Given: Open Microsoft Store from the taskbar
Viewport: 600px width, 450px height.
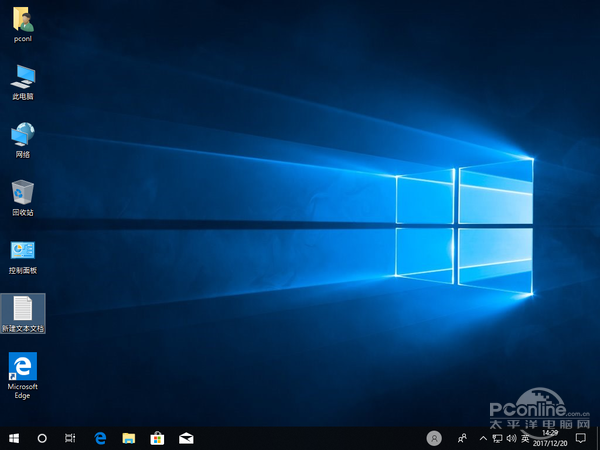Looking at the screenshot, I should pos(157,439).
